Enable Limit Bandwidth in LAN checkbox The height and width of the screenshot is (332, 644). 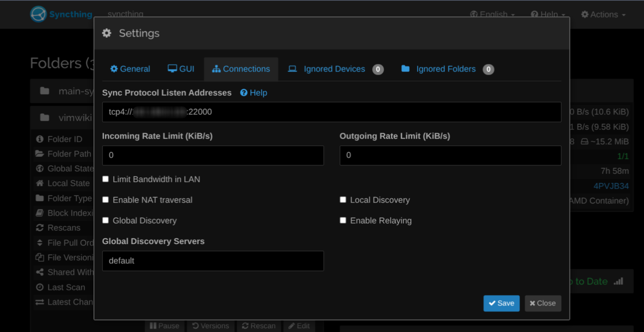105,179
